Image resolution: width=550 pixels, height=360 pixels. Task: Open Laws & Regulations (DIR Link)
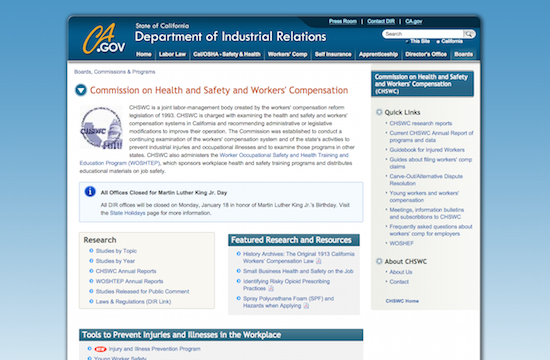(x=133, y=302)
